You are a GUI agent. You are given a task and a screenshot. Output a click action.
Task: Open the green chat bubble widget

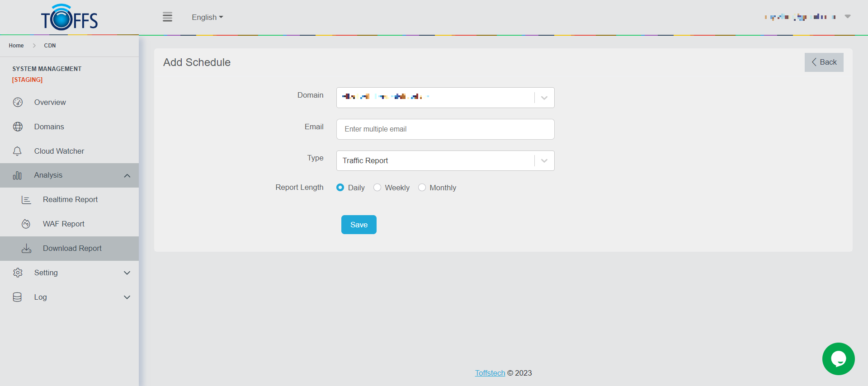(x=838, y=359)
